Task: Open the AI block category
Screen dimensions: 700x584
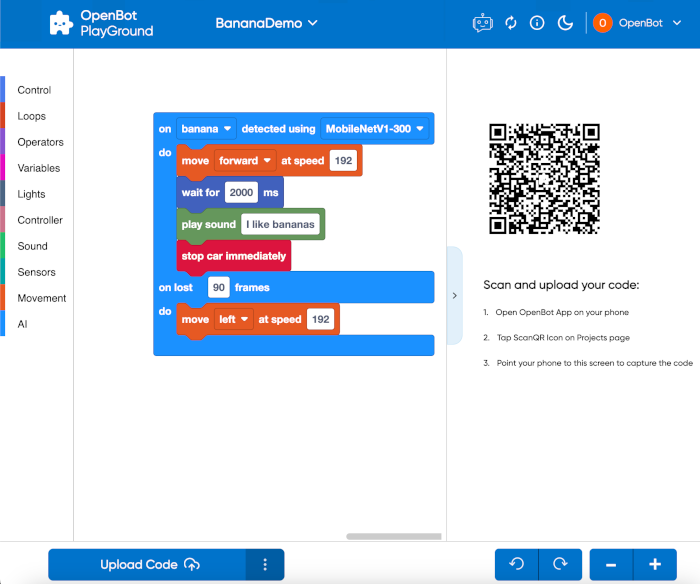Action: pyautogui.click(x=22, y=324)
